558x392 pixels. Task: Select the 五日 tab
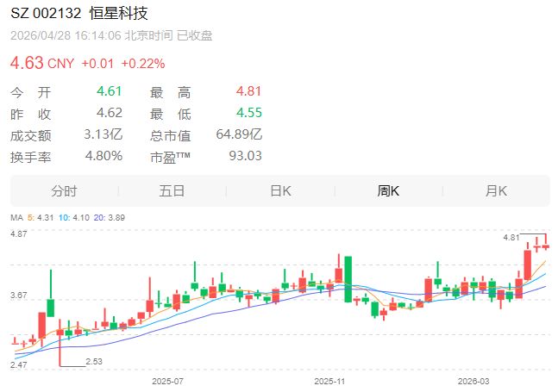pyautogui.click(x=172, y=191)
